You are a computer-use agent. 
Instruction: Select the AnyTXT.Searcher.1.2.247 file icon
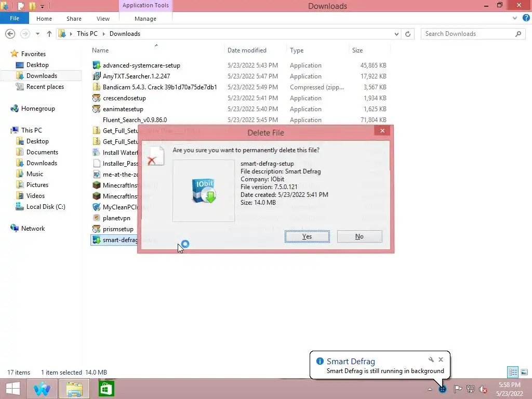click(97, 76)
